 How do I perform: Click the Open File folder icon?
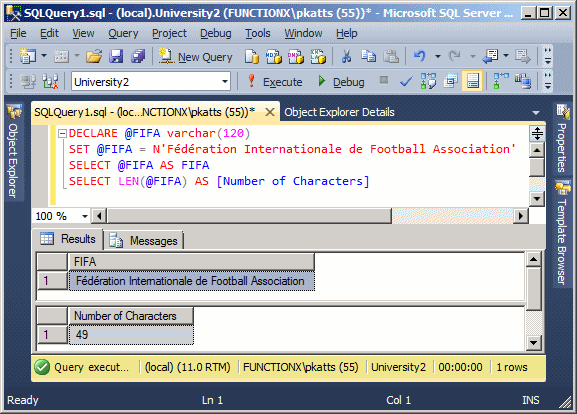click(x=94, y=57)
